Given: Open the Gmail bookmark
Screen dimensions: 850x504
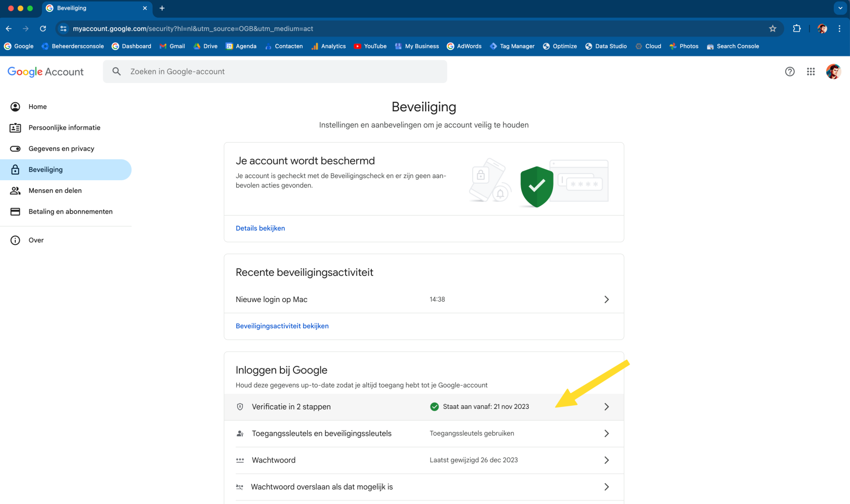Looking at the screenshot, I should 172,46.
